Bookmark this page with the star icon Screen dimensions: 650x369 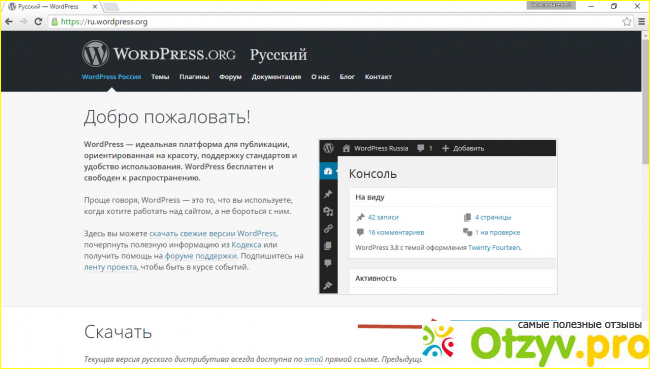click(x=626, y=22)
